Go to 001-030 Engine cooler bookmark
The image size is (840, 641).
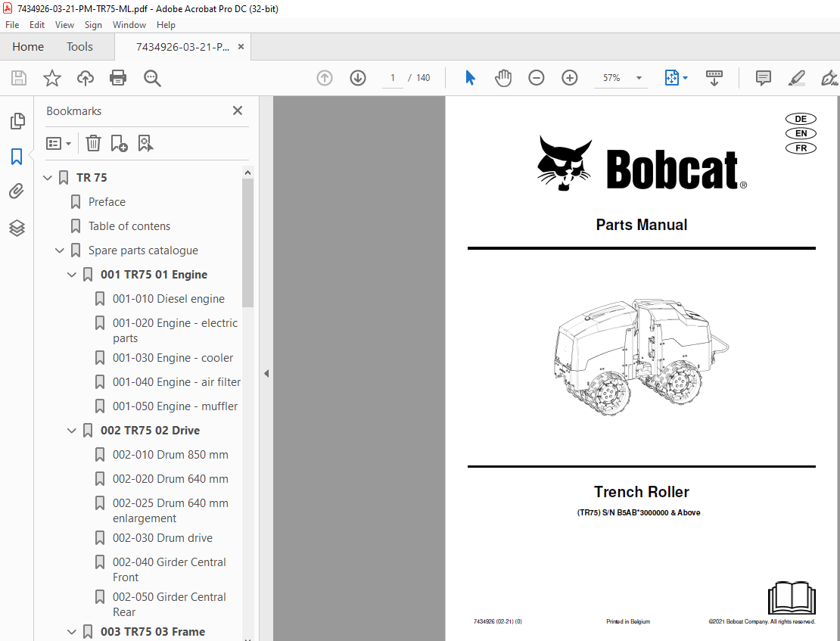(173, 358)
